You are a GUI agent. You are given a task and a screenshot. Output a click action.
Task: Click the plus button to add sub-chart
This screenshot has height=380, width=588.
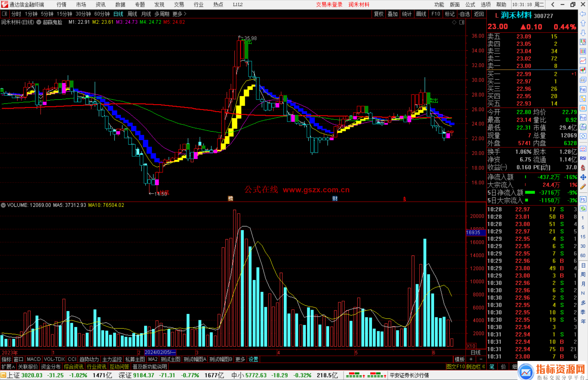coord(471,359)
